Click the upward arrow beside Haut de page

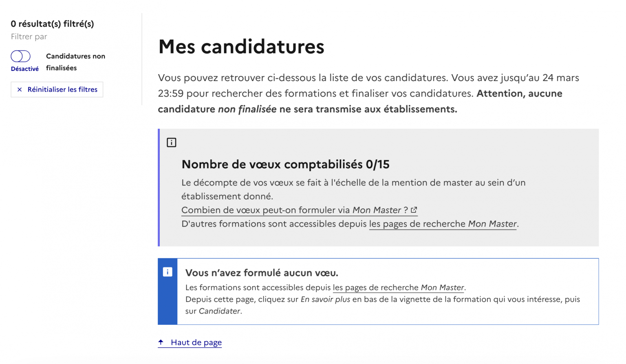coord(161,342)
